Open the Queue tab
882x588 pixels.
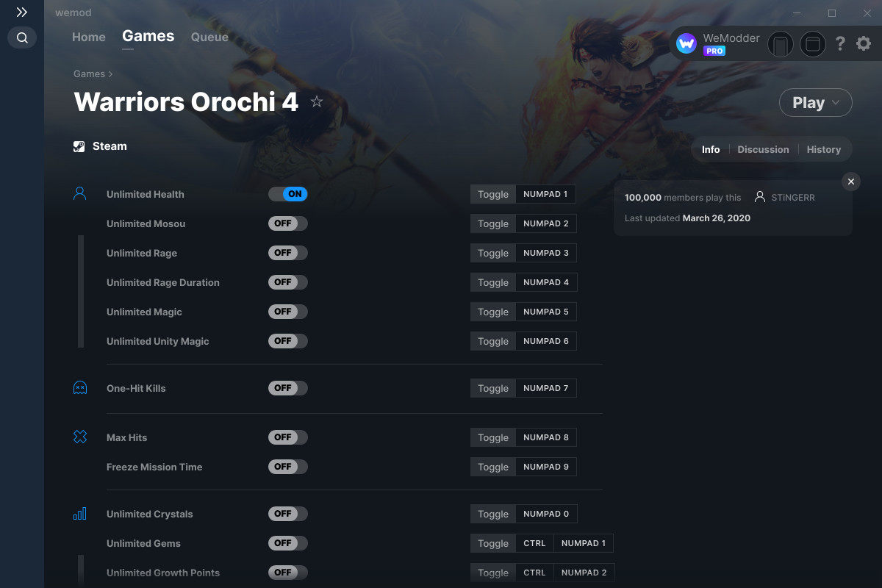pos(209,37)
